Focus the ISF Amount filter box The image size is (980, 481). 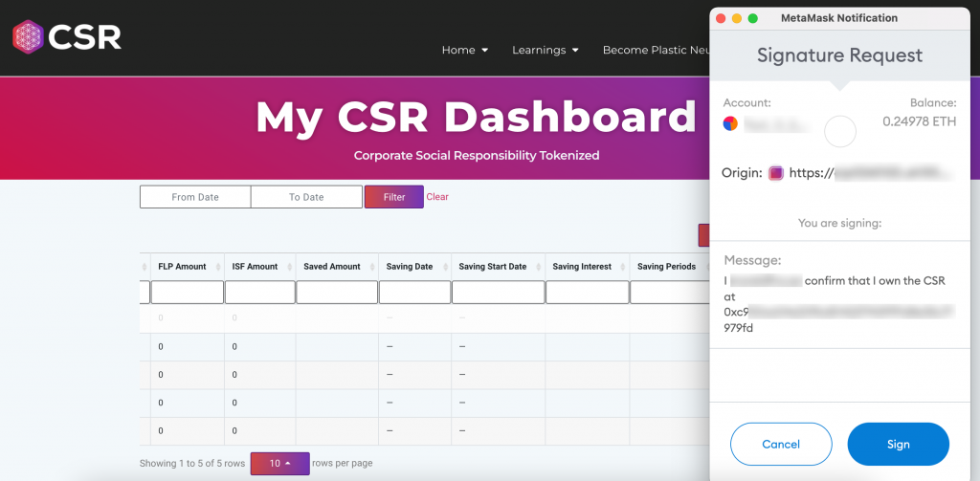click(259, 293)
